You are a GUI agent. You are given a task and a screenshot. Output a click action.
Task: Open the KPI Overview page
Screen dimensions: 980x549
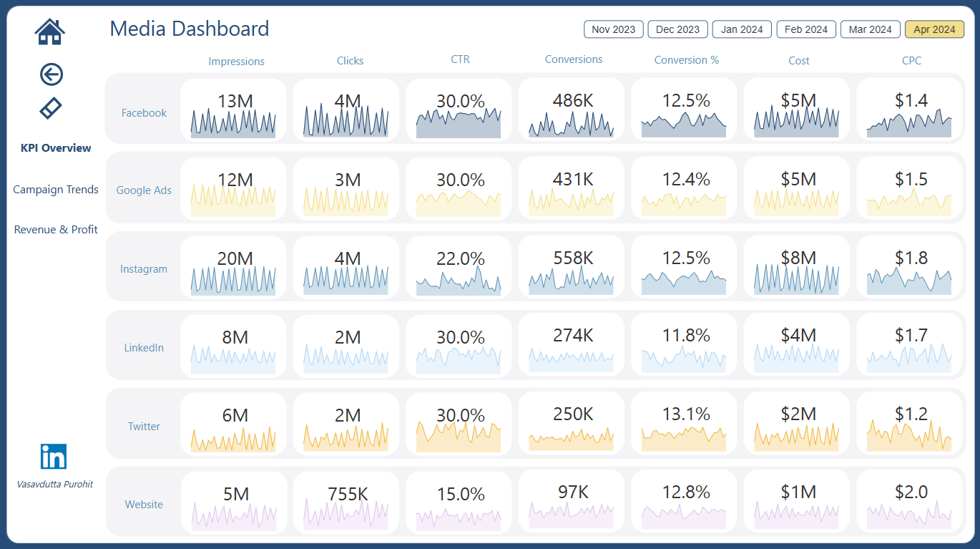click(56, 148)
